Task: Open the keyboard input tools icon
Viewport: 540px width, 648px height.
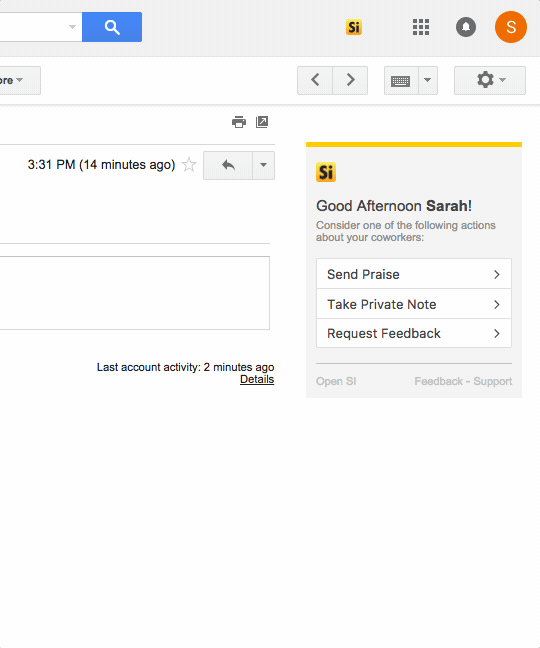Action: pyautogui.click(x=401, y=80)
